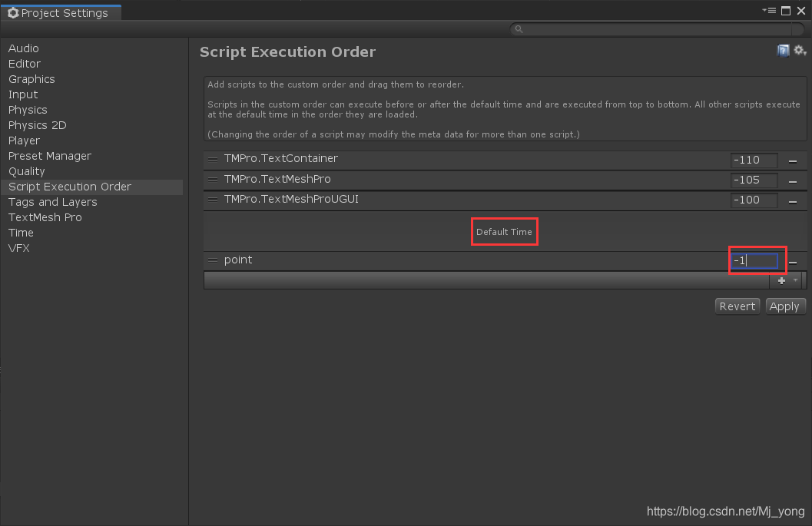This screenshot has height=526, width=812.
Task: Grab the drag handle of TMPro.TextContainer row
Action: (x=213, y=160)
